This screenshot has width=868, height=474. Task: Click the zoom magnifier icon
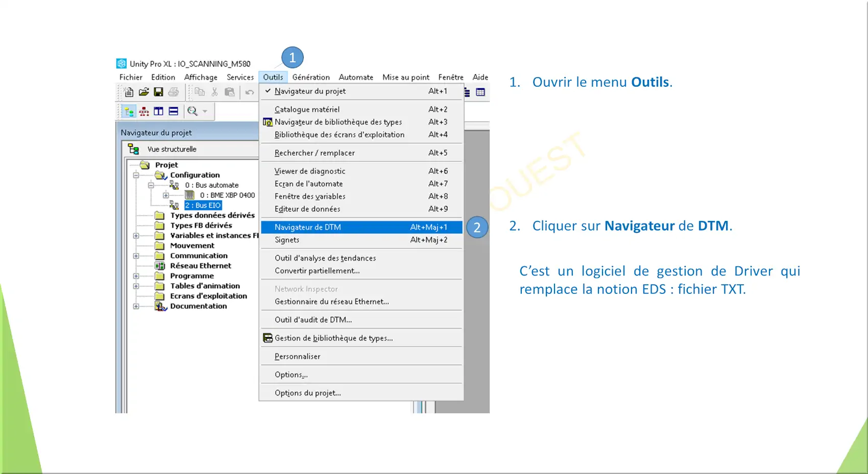pos(192,111)
